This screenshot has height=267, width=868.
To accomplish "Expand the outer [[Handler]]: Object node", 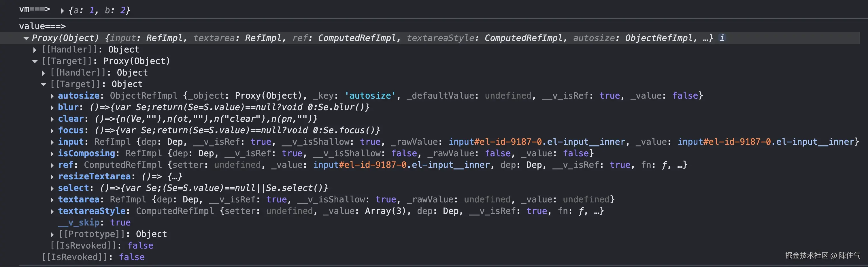I will click(35, 50).
